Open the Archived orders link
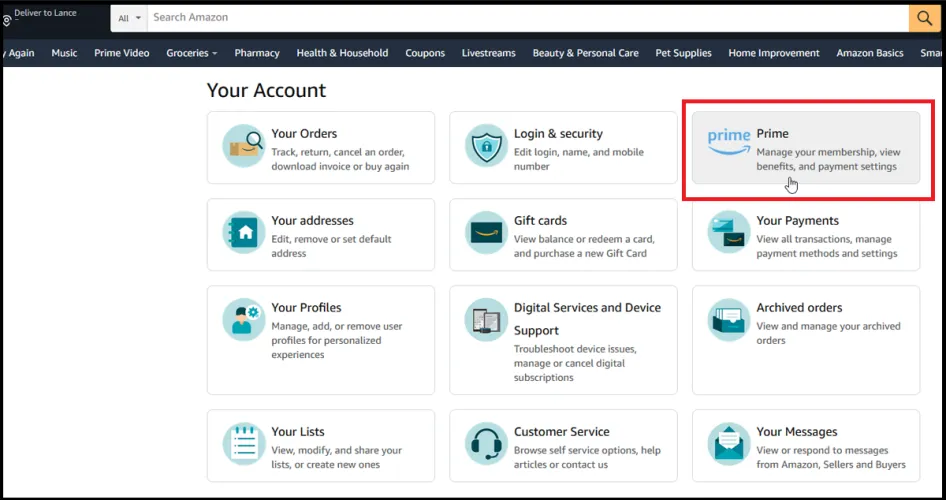This screenshot has height=500, width=946. (x=799, y=308)
